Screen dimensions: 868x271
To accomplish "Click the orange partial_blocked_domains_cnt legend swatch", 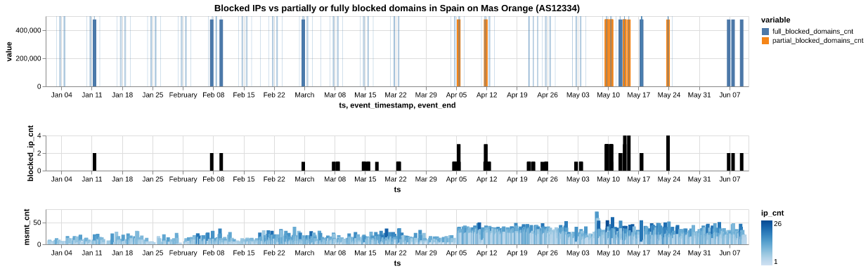I will point(766,41).
